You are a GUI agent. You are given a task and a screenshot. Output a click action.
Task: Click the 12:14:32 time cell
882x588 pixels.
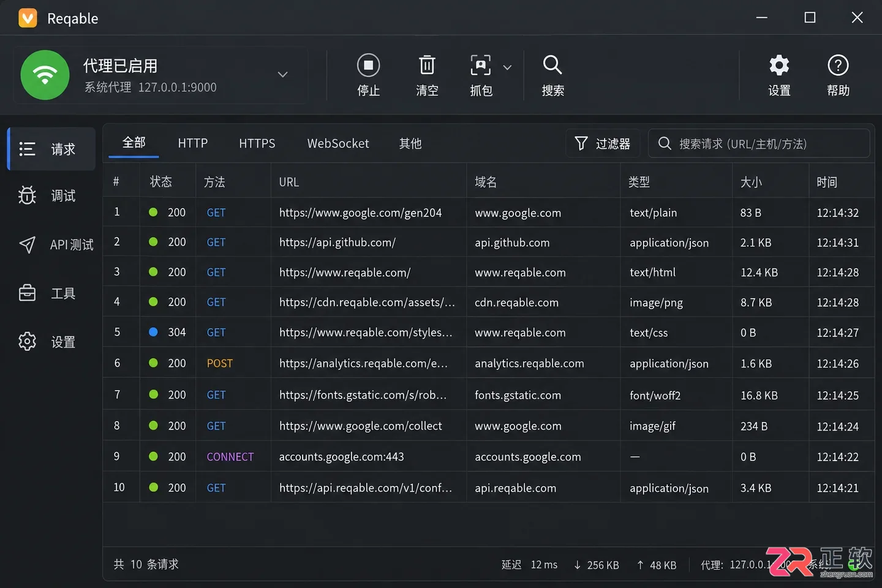tap(837, 213)
